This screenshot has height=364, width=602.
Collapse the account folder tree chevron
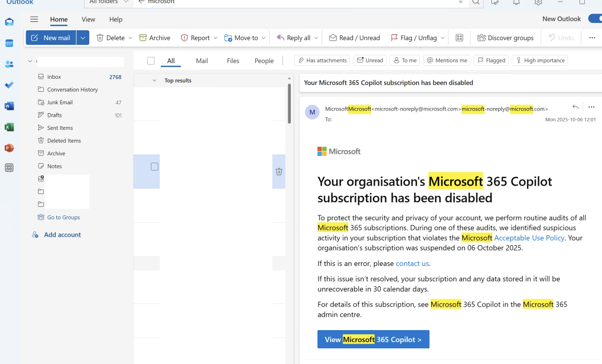coord(30,61)
